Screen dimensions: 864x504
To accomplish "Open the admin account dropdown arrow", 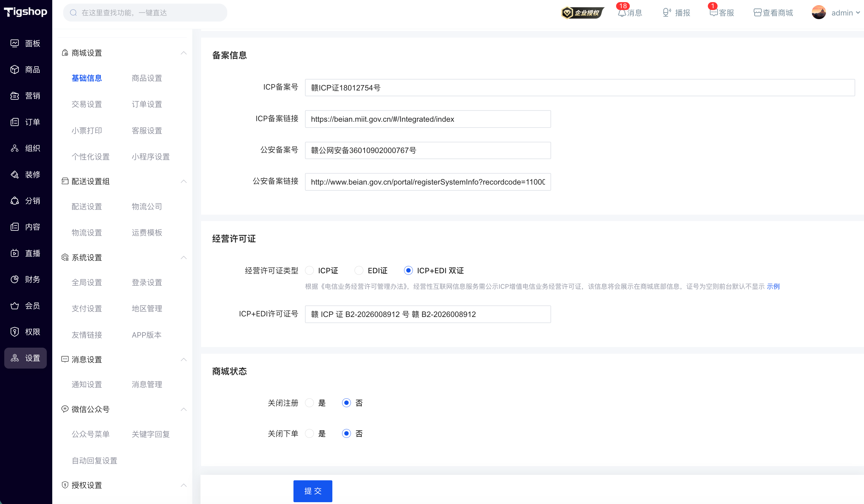I will (x=858, y=13).
